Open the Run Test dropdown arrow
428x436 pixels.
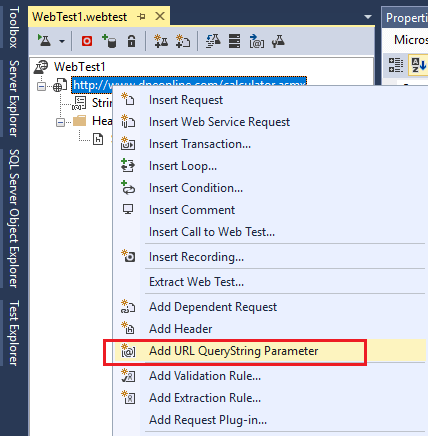[62, 42]
